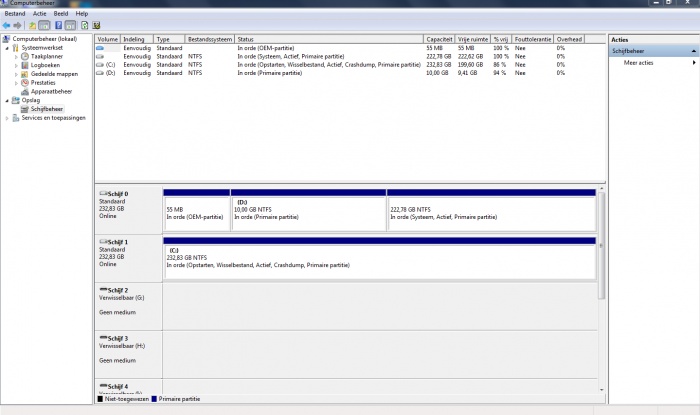
Task: Click the Help icon in the toolbar
Action: pos(58,24)
